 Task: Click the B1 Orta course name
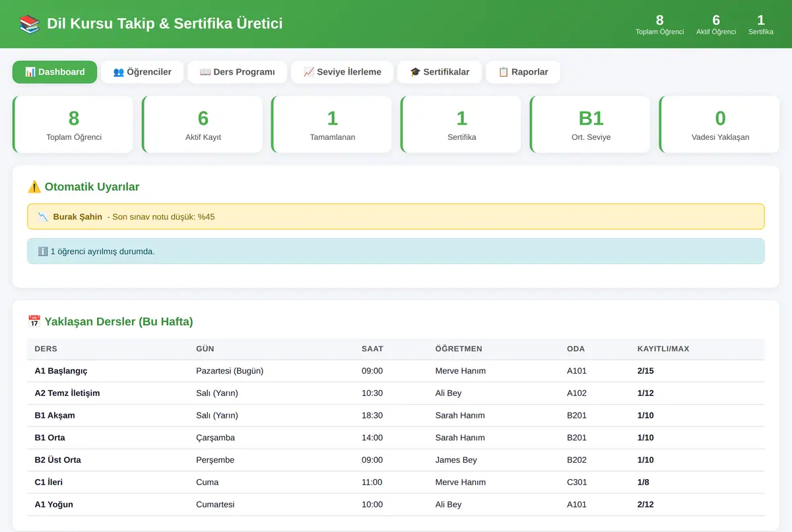pyautogui.click(x=50, y=438)
